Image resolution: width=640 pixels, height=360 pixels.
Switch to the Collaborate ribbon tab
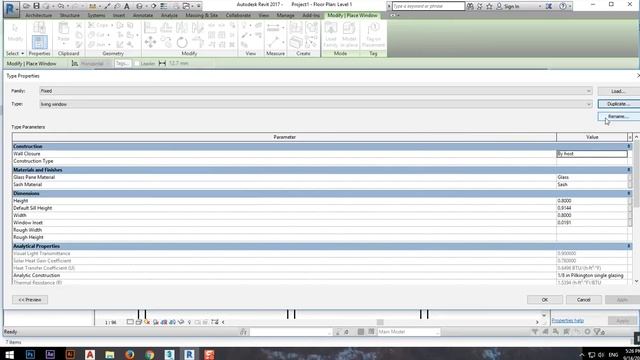238,16
